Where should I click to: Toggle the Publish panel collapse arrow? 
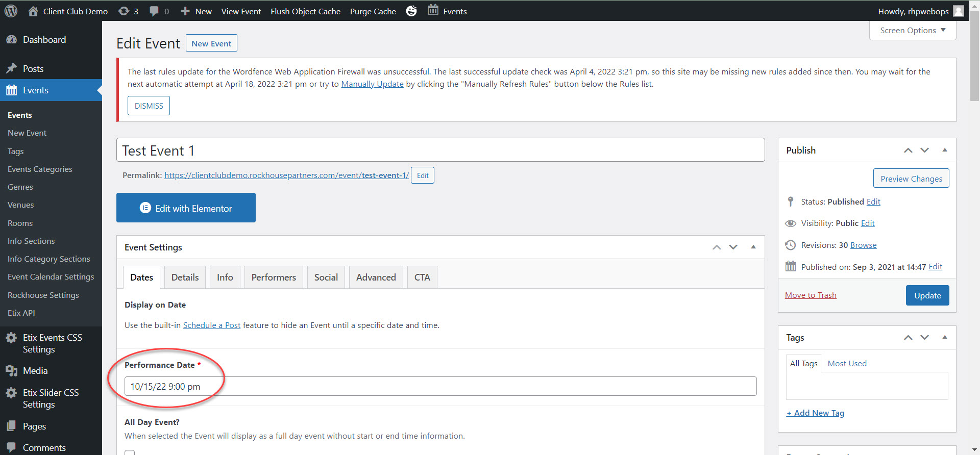(944, 150)
